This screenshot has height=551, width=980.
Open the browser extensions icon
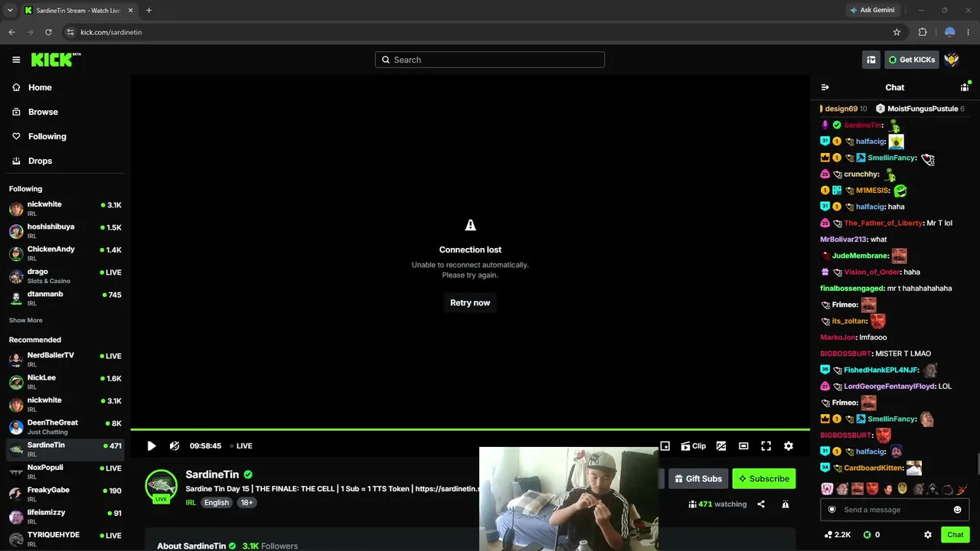point(923,32)
